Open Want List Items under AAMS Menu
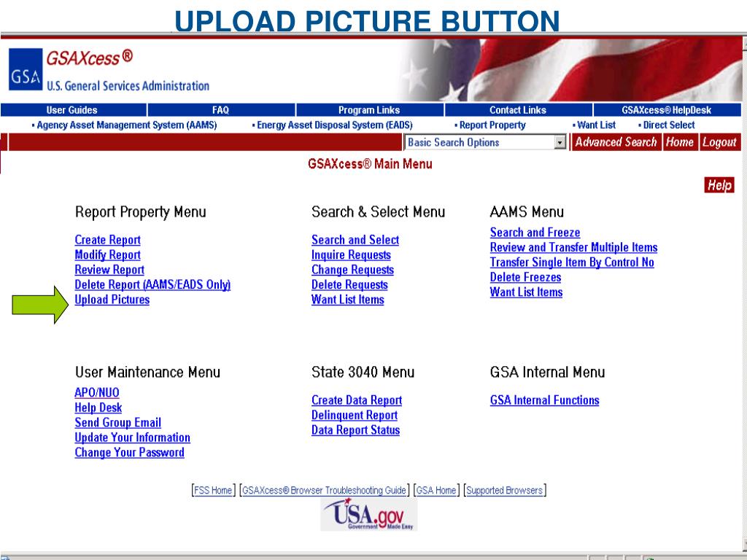The width and height of the screenshot is (747, 560). pos(527,292)
